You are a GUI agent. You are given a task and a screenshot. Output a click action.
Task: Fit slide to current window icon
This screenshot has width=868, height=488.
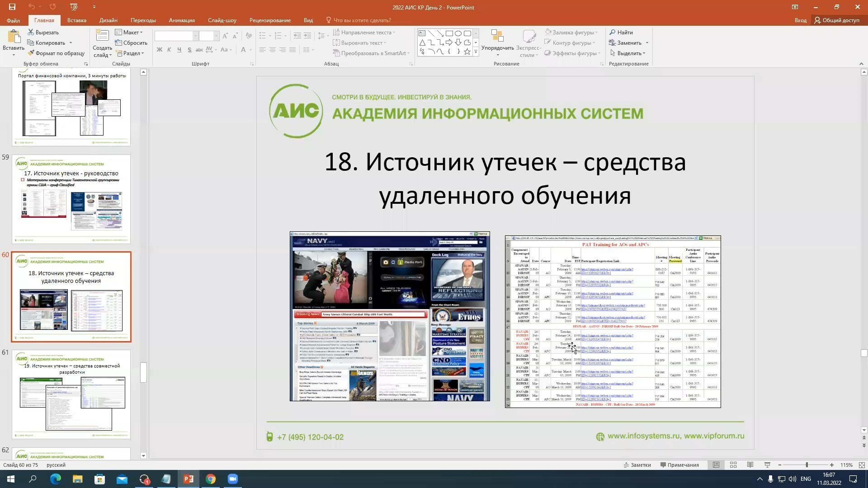862,465
